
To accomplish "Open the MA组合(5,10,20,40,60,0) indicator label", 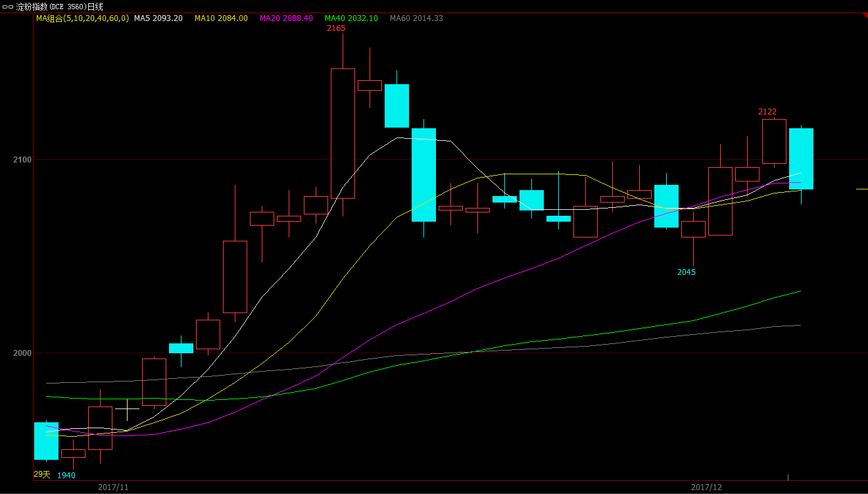I will tap(82, 18).
